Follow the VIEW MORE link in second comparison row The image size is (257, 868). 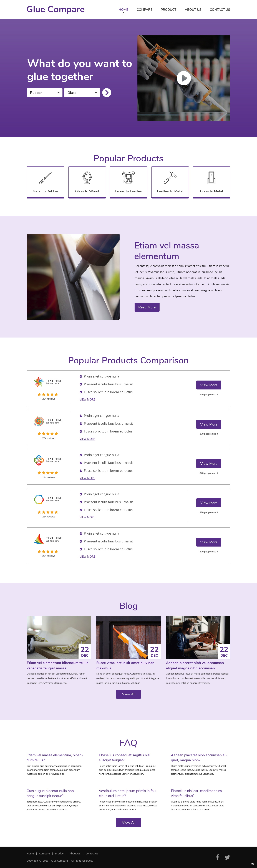[87, 439]
